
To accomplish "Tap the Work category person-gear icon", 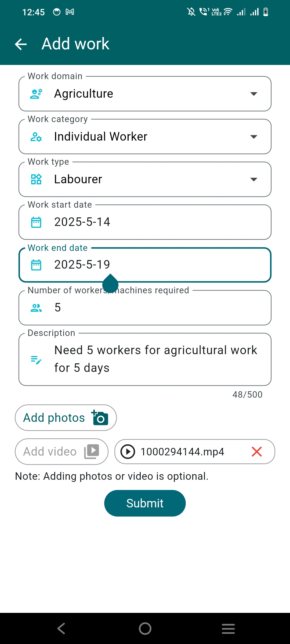I will (36, 137).
